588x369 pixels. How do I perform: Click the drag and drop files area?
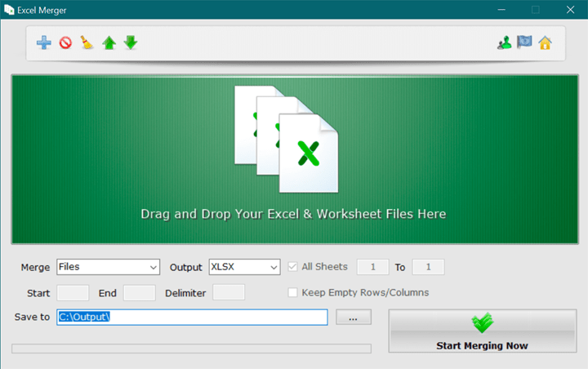(295, 159)
